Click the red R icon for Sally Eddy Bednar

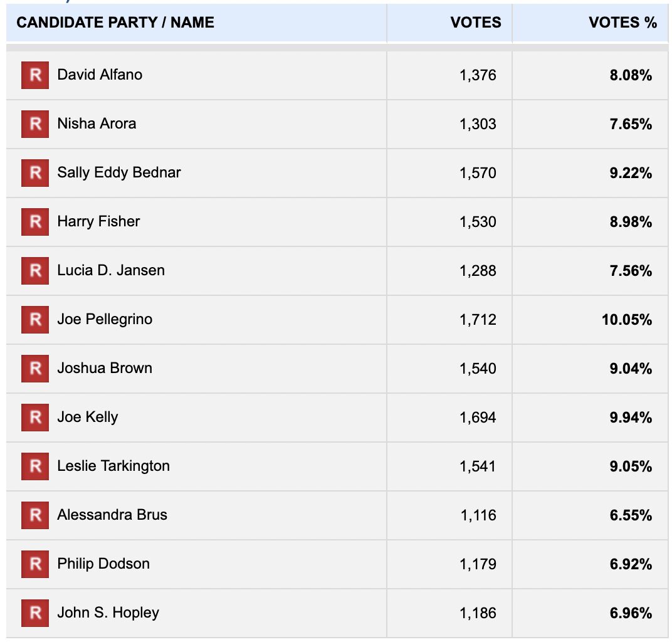click(x=35, y=173)
